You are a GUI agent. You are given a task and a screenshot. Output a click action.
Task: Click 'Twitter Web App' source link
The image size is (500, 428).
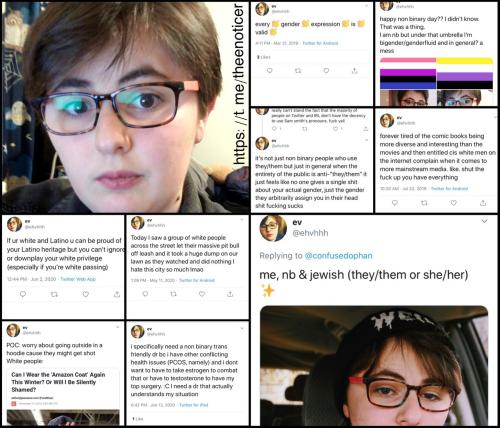[x=78, y=279]
